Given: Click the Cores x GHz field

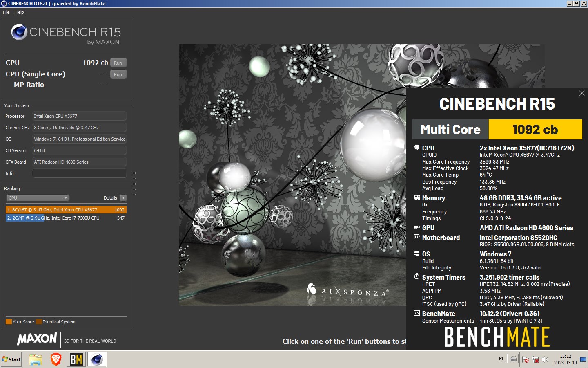Looking at the screenshot, I should [x=79, y=128].
